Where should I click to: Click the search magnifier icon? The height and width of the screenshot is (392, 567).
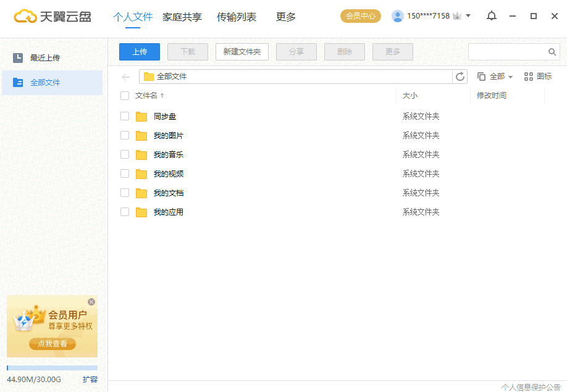[x=552, y=51]
